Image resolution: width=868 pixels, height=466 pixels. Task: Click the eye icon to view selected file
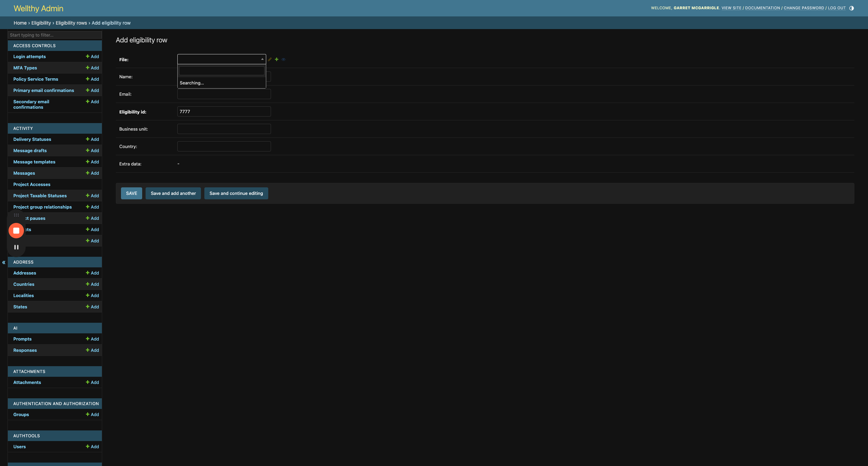coord(284,59)
